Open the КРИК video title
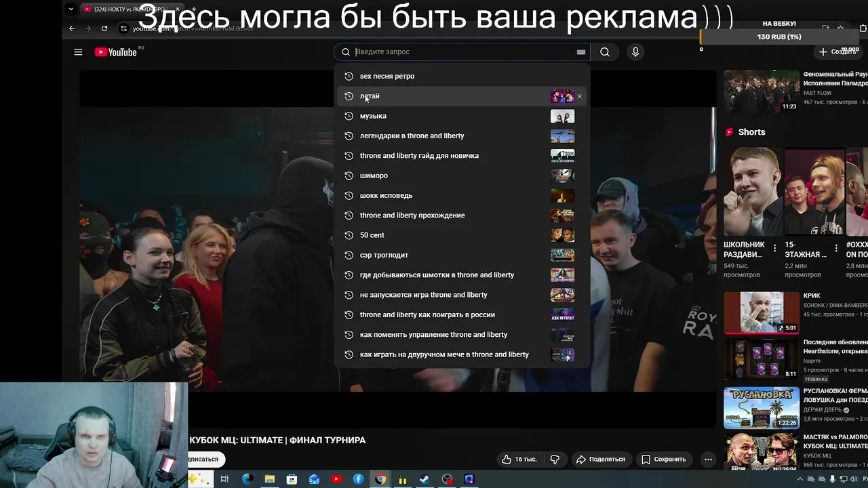The height and width of the screenshot is (488, 868). point(812,296)
